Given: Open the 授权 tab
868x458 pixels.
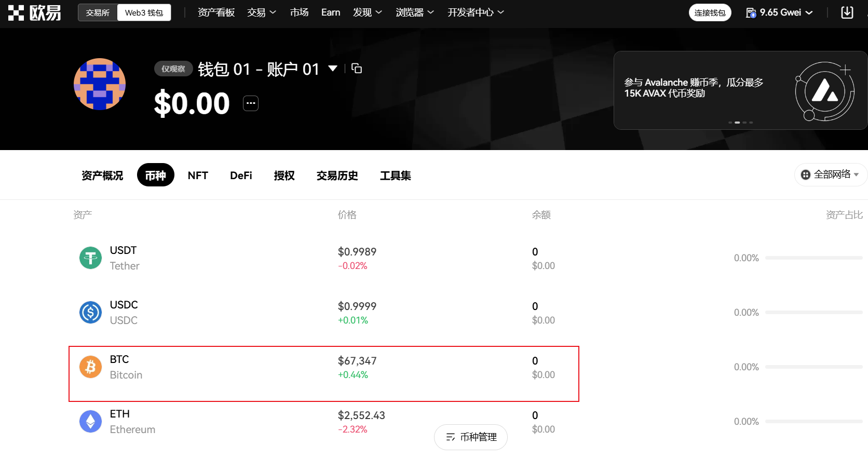Looking at the screenshot, I should coord(284,176).
